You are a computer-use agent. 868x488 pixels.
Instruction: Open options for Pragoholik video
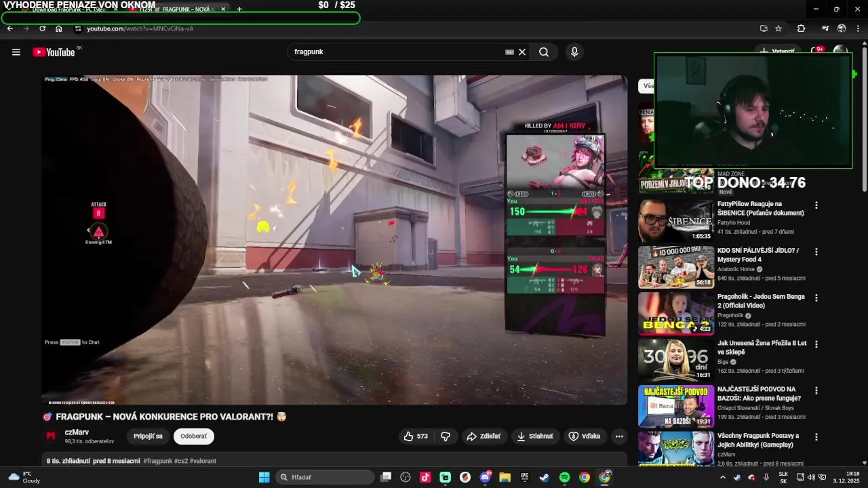(x=816, y=298)
